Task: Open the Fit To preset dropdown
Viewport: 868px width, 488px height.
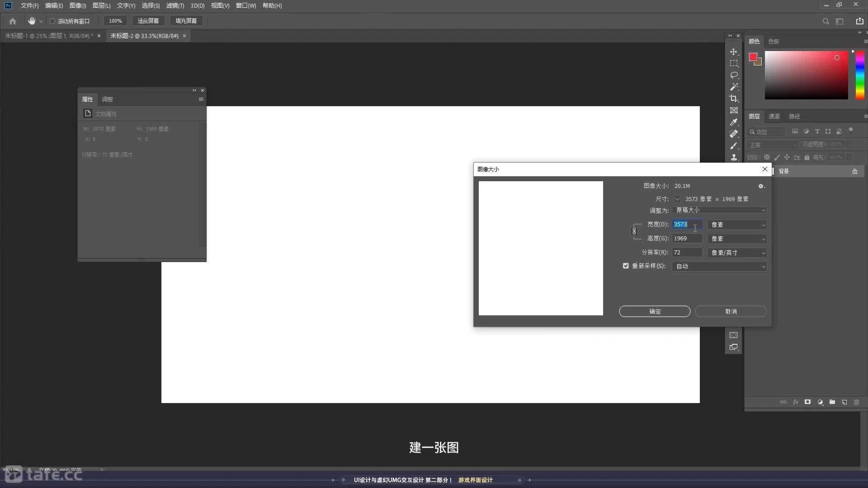Action: point(719,210)
